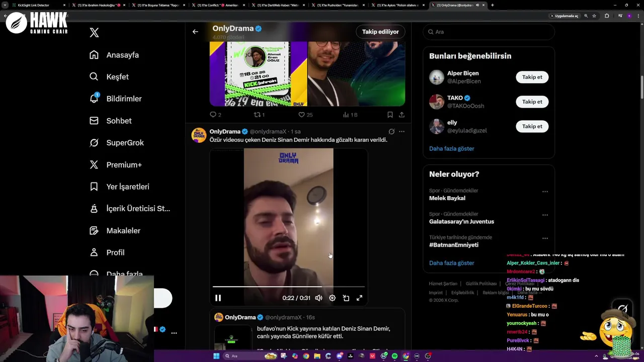Follow Alper Biçen with Takip et
644x362 pixels.
click(532, 77)
